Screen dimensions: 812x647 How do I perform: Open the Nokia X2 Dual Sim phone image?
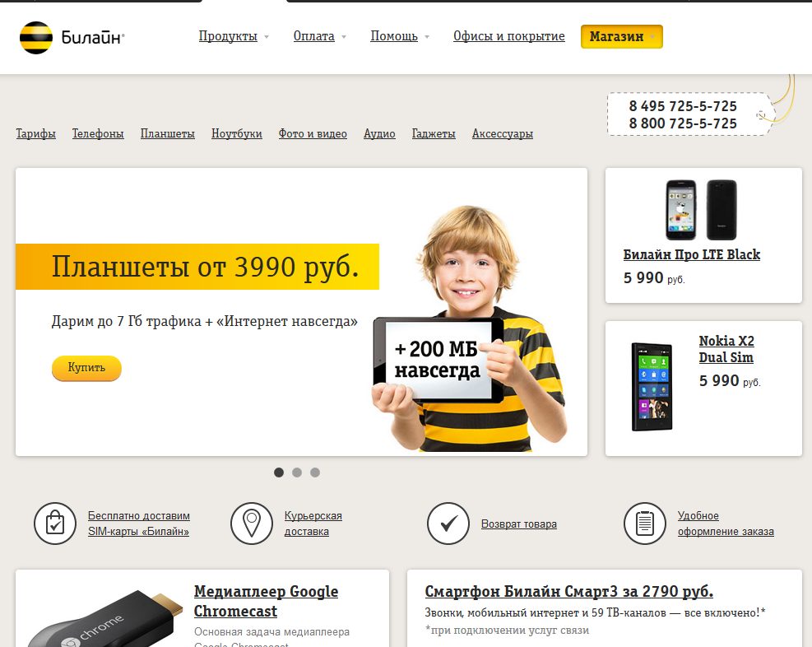click(652, 386)
